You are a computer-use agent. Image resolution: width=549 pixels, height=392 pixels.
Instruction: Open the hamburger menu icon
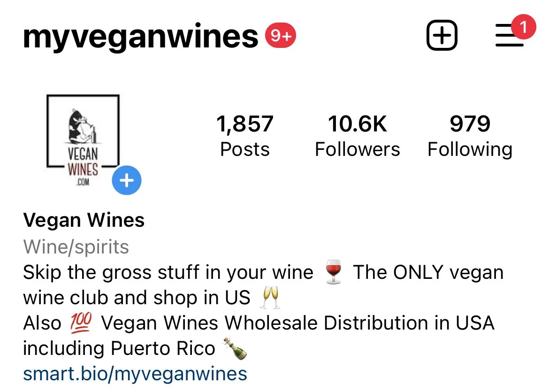[x=510, y=35]
